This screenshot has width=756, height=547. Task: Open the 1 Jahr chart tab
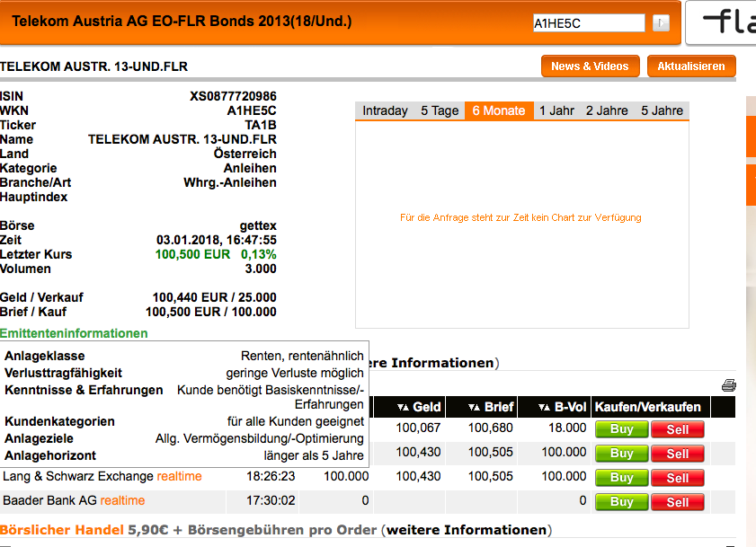tap(556, 110)
